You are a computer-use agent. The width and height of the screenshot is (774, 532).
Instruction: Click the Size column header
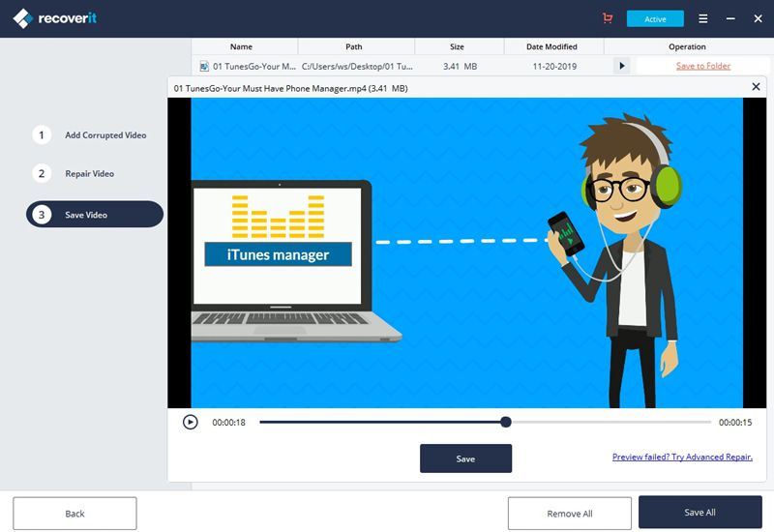(457, 46)
